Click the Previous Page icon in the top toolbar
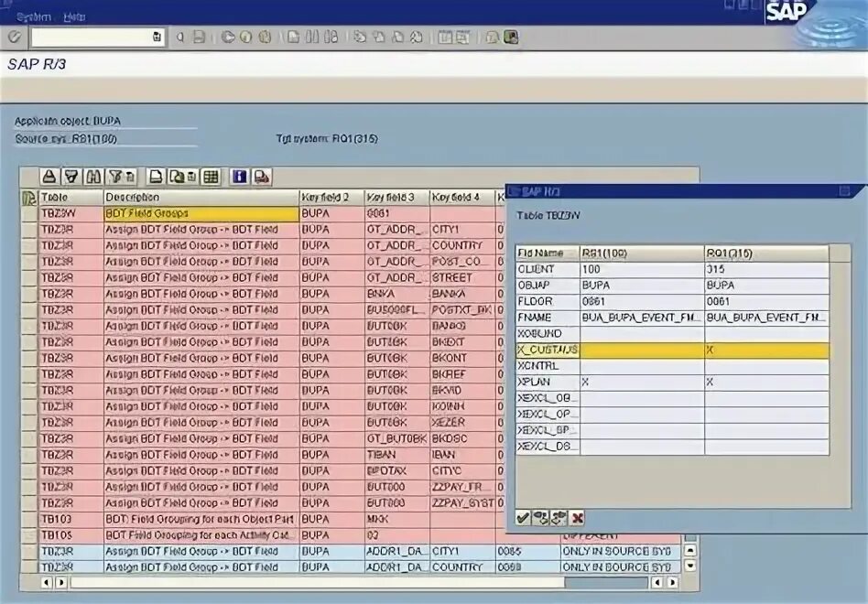 pos(379,37)
